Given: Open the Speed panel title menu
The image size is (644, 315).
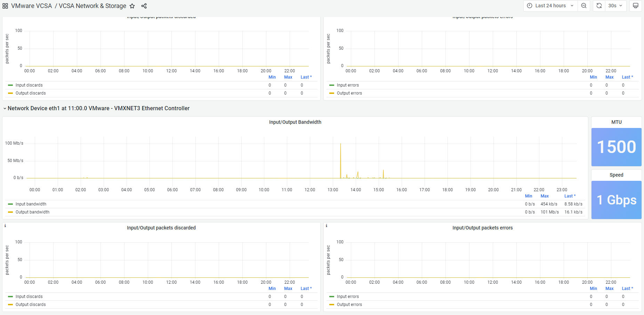Looking at the screenshot, I should [617, 175].
